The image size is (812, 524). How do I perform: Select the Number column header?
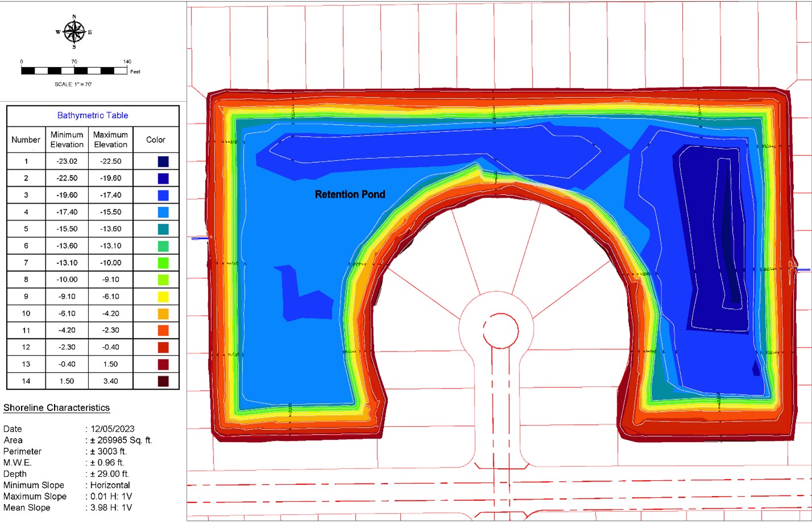click(x=25, y=139)
